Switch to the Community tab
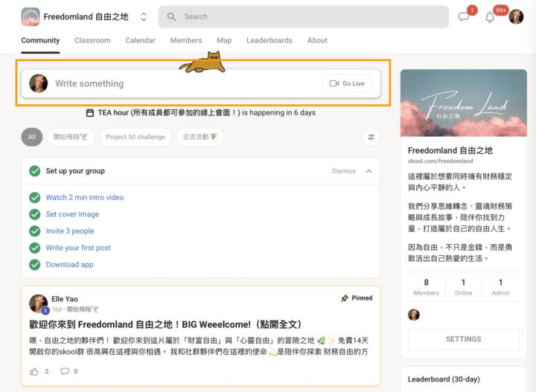Viewport: 536px width, 392px height. point(40,40)
